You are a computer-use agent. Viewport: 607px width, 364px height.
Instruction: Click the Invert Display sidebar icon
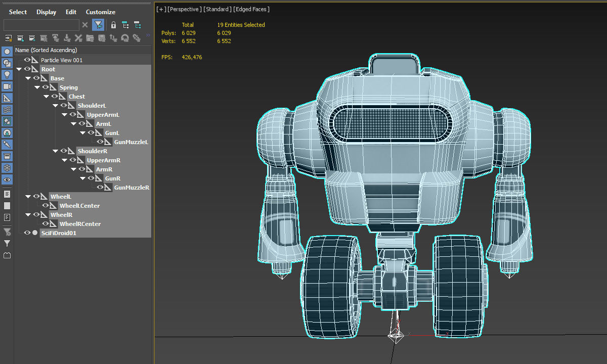point(7,217)
